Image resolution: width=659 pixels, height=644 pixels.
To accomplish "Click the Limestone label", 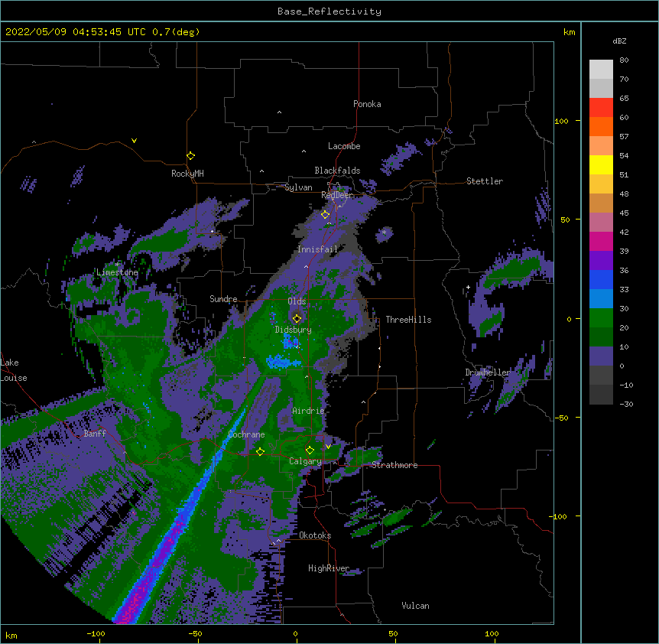I will (x=117, y=272).
